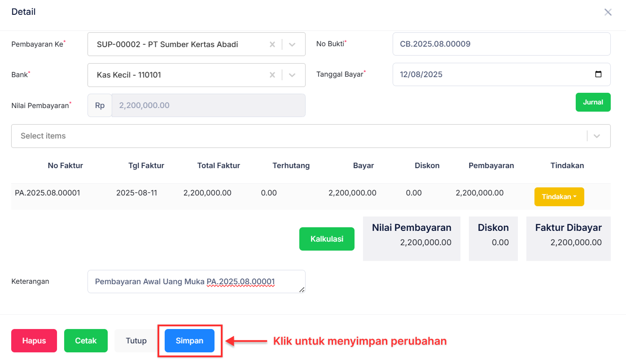Click Hapus to delete the payment
This screenshot has height=364, width=626.
tap(34, 341)
